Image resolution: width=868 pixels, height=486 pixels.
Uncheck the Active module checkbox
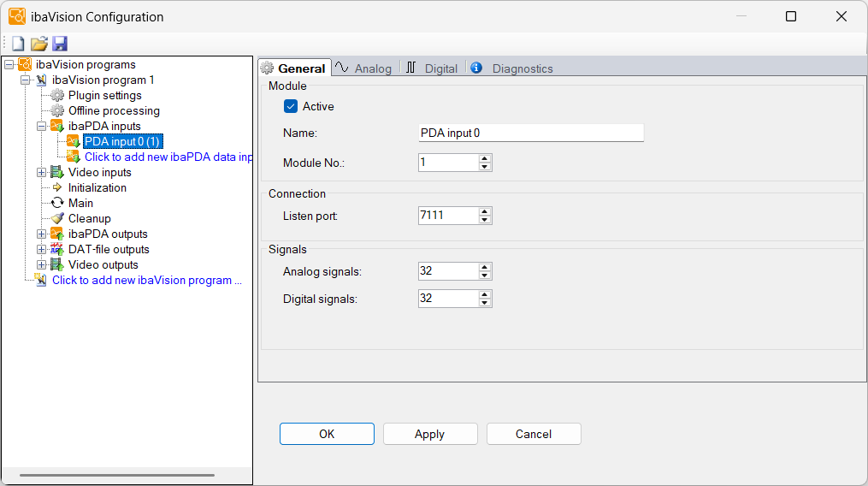(291, 106)
